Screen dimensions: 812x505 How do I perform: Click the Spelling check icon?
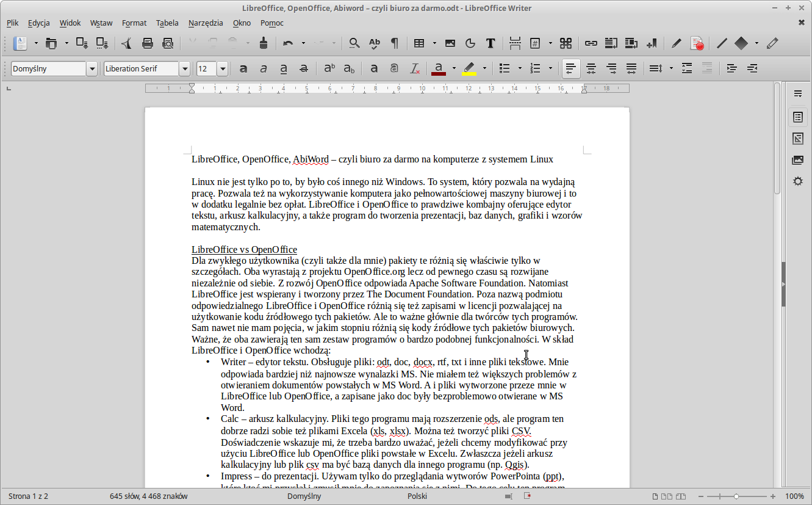[x=374, y=43]
